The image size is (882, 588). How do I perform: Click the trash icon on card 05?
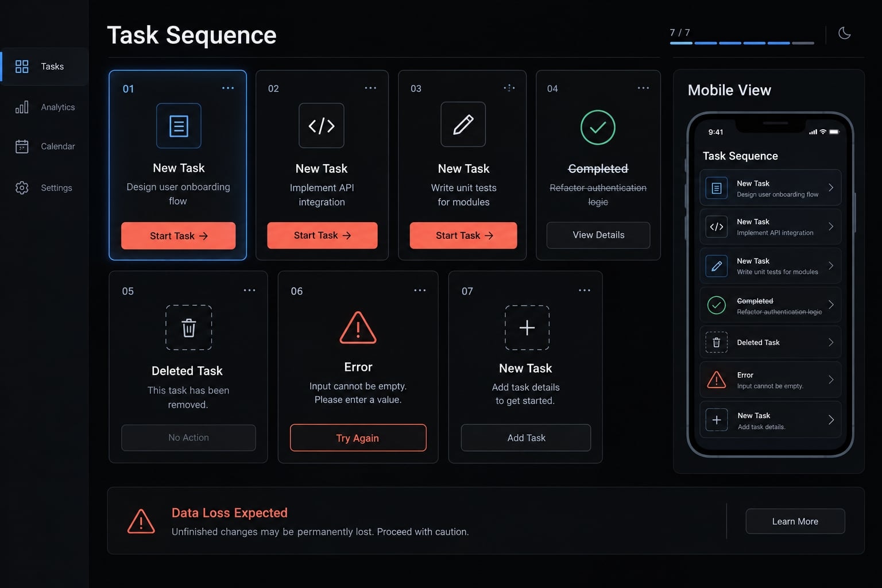point(189,327)
